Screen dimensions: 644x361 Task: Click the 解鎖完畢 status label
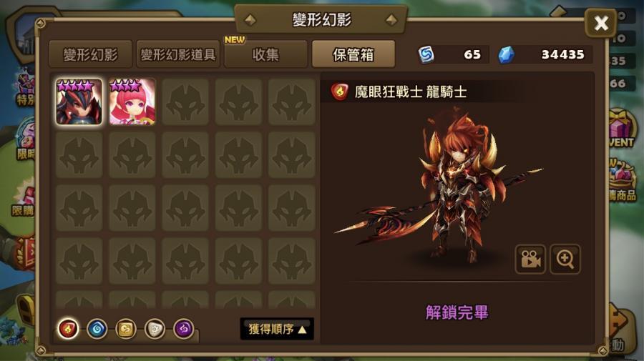457,312
